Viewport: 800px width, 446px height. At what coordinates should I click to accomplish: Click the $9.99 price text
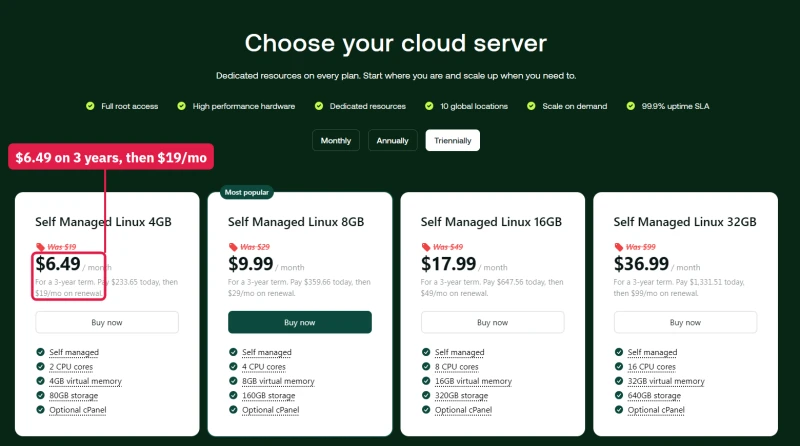tap(251, 264)
